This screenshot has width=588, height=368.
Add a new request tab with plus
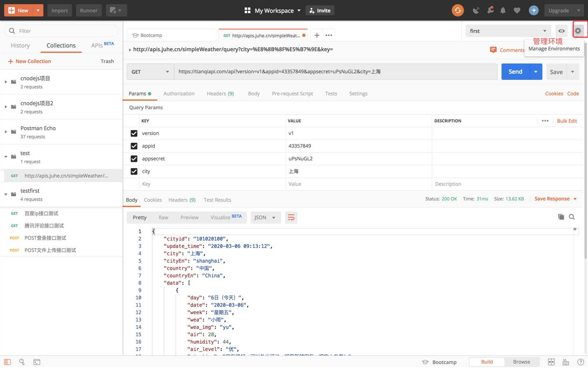[317, 35]
